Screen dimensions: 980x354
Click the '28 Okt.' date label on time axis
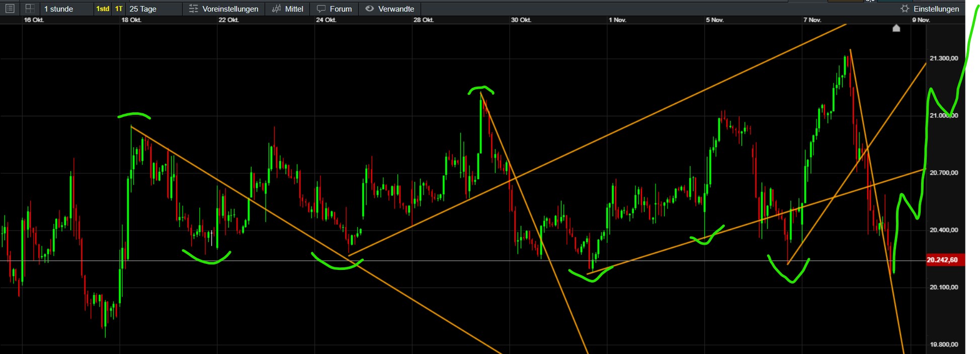424,20
